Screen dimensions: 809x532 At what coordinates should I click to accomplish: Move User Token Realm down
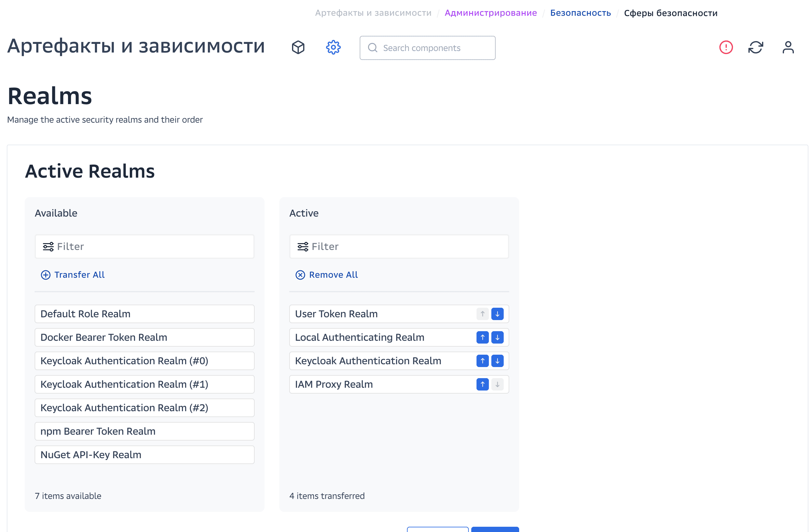pyautogui.click(x=497, y=314)
